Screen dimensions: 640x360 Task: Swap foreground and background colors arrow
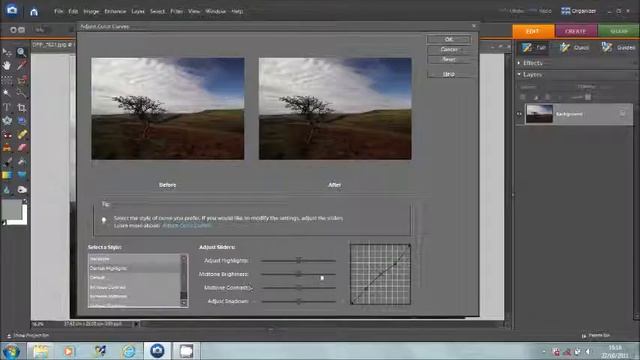24,202
